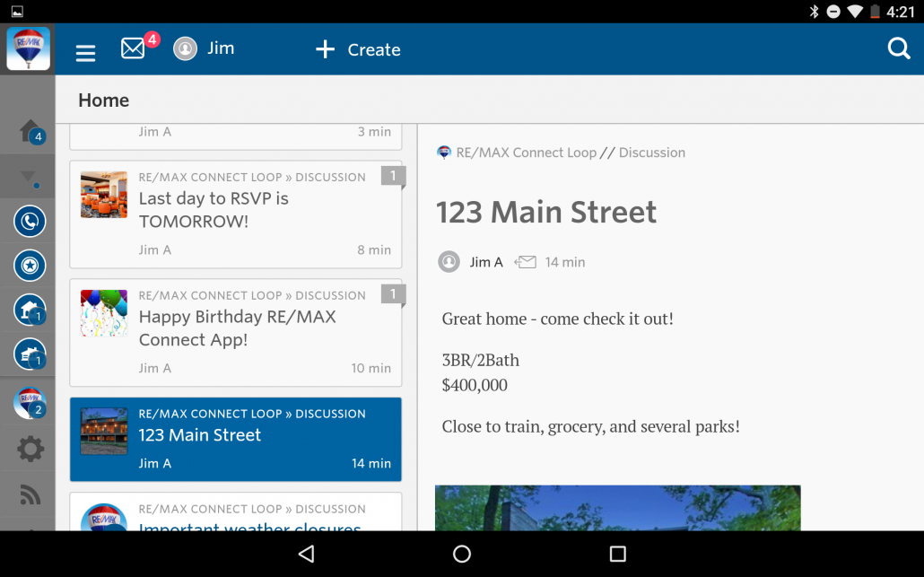Screen dimensions: 924x577
Task: Open the house sidebar icon with badge
Action: tap(30, 310)
